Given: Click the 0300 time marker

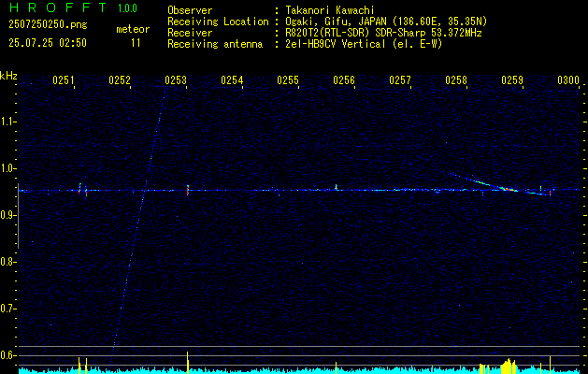Looking at the screenshot, I should (x=568, y=80).
